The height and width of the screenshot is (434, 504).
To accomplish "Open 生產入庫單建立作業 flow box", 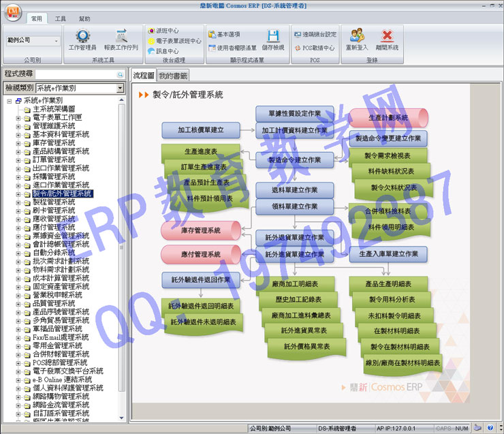I will (388, 254).
